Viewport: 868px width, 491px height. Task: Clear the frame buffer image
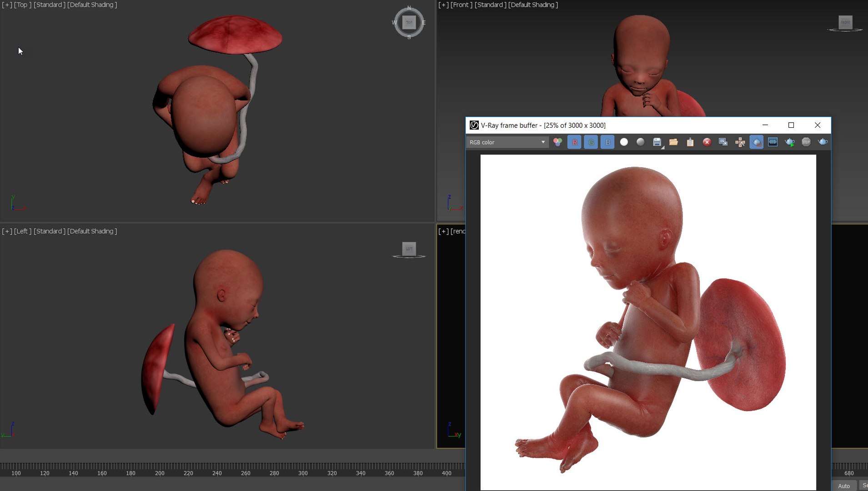coord(707,142)
